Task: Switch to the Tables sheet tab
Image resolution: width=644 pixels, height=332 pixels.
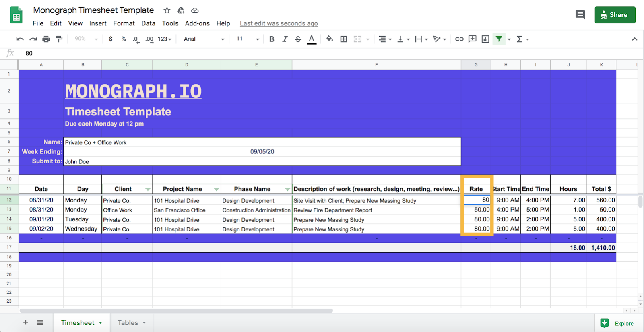Action: (132, 323)
